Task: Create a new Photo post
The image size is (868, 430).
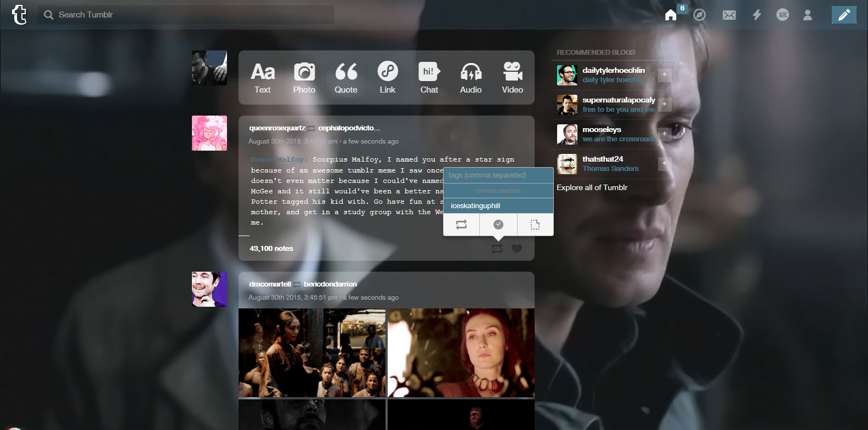Action: (304, 78)
